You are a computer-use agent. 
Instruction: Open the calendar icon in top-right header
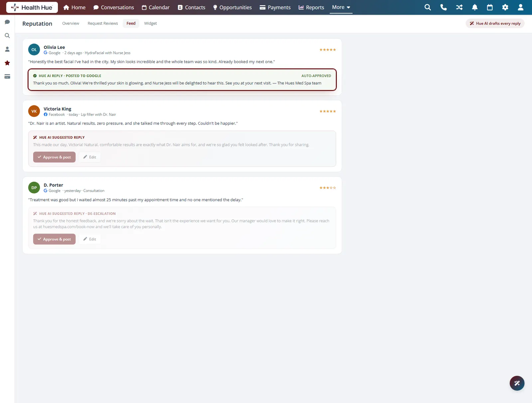pos(490,7)
